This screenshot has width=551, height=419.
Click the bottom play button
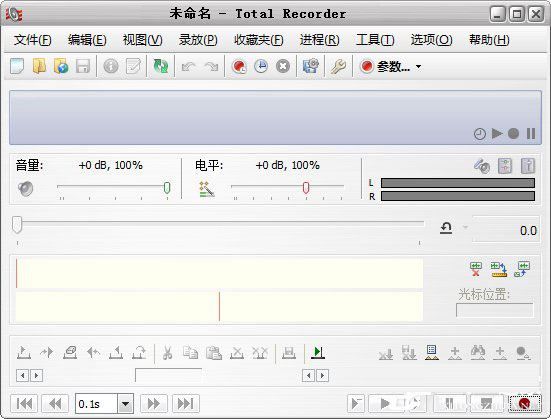[x=384, y=404]
